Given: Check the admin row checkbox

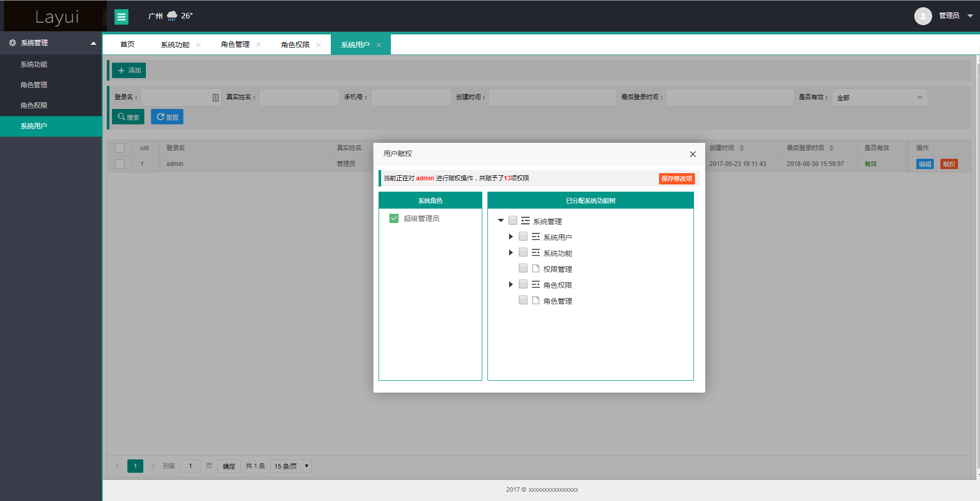Looking at the screenshot, I should (x=120, y=164).
